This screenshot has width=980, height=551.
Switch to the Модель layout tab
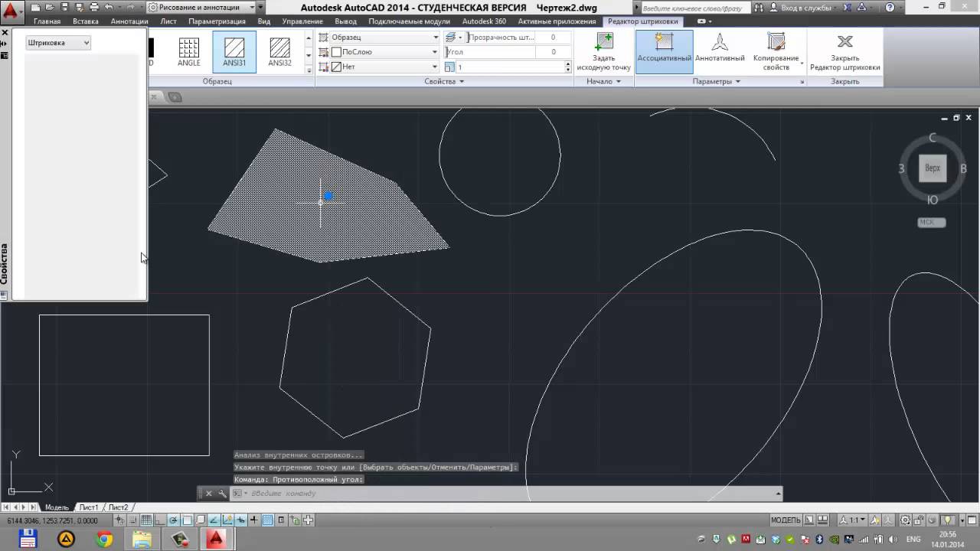point(57,507)
